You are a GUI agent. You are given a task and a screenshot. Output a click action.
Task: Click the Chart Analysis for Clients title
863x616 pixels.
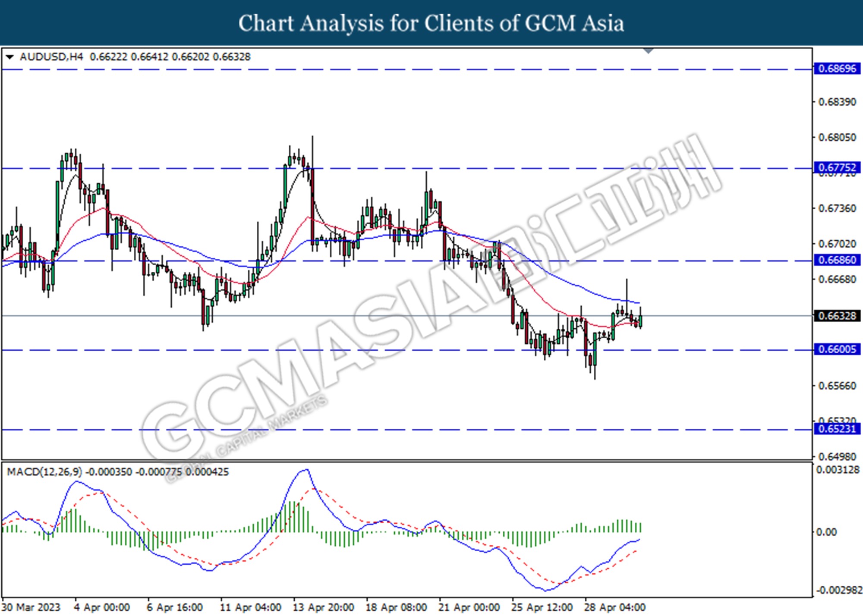coord(431,23)
